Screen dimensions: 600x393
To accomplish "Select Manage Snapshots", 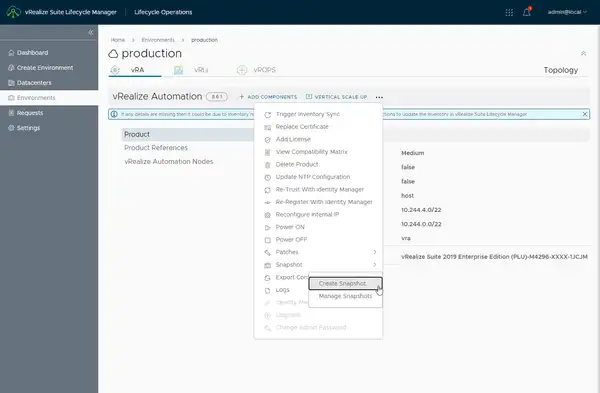I will point(345,296).
